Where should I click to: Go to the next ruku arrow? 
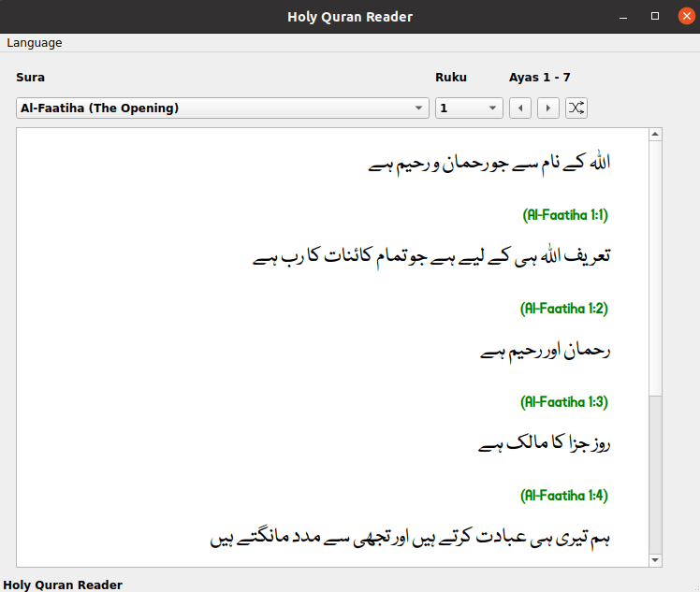click(548, 108)
